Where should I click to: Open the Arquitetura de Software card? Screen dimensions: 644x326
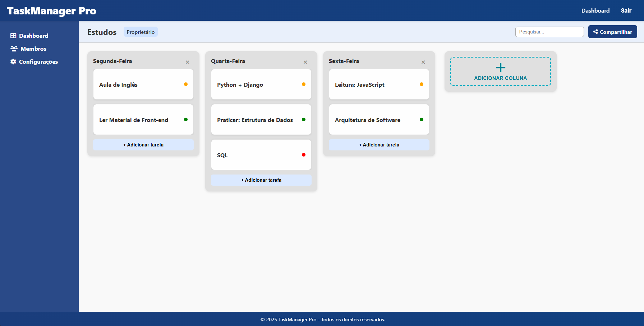click(379, 119)
